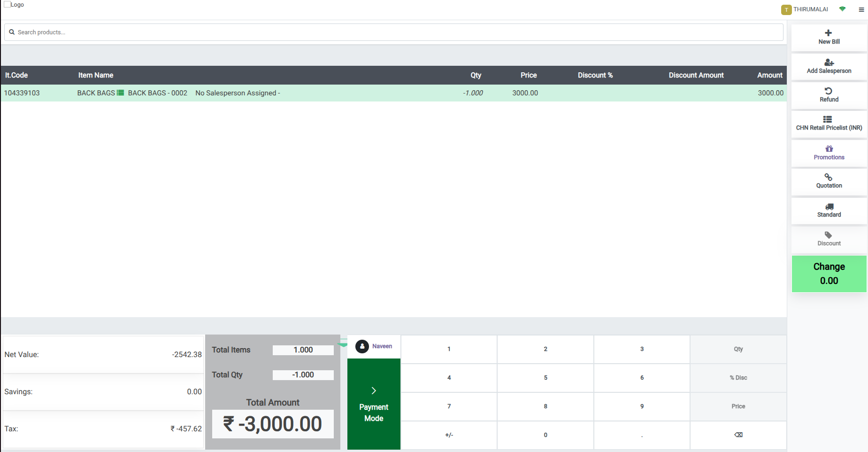The height and width of the screenshot is (452, 868).
Task: Click the Change 0.00 panel
Action: (x=829, y=274)
